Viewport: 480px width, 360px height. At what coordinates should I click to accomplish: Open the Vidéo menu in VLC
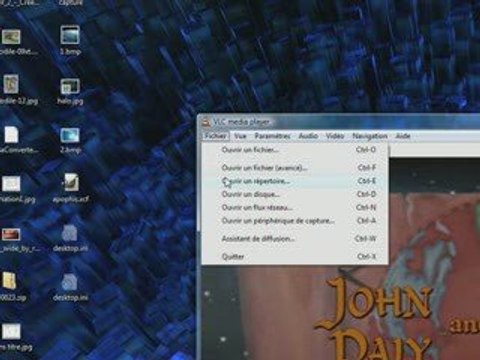(335, 136)
